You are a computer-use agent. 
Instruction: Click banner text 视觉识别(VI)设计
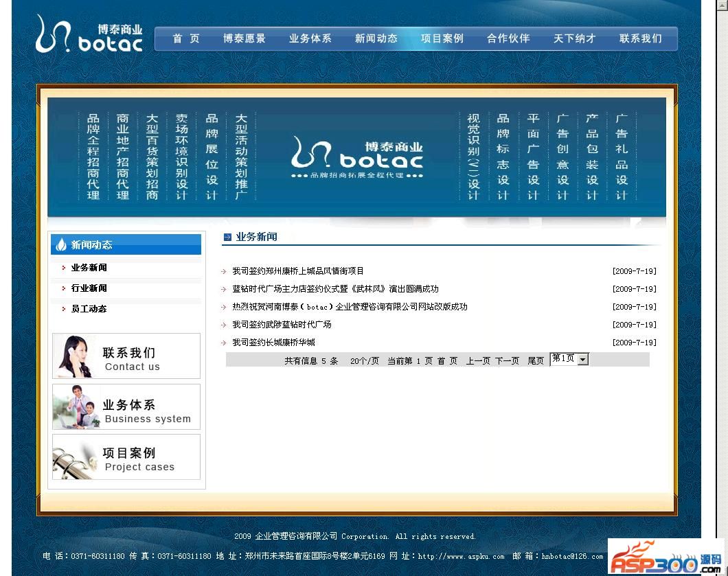pos(473,157)
